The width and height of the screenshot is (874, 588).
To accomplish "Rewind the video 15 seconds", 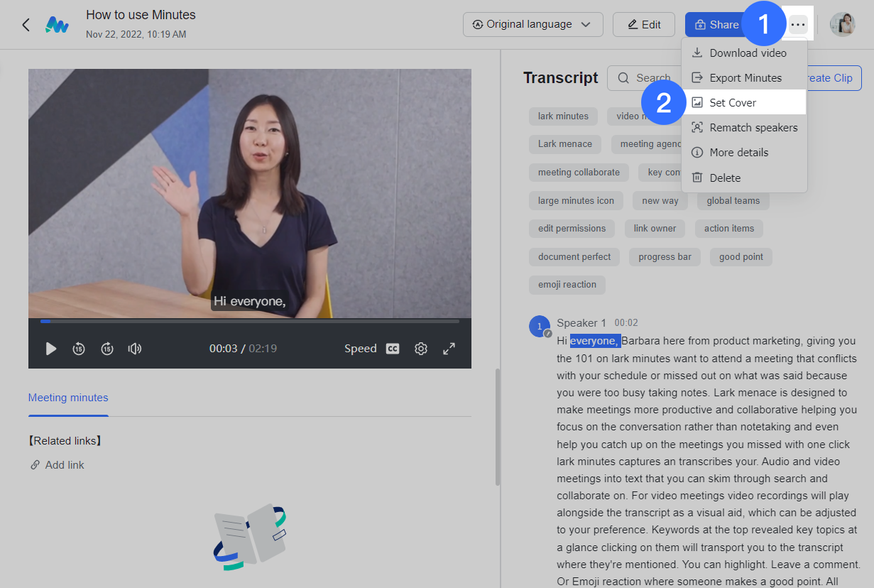I will click(79, 348).
